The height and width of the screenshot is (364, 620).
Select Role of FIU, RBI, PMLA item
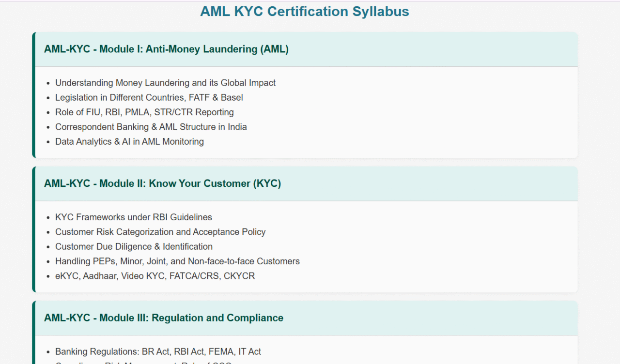pyautogui.click(x=144, y=112)
